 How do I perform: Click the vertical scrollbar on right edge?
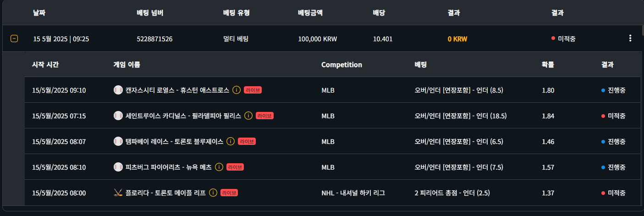[642, 30]
